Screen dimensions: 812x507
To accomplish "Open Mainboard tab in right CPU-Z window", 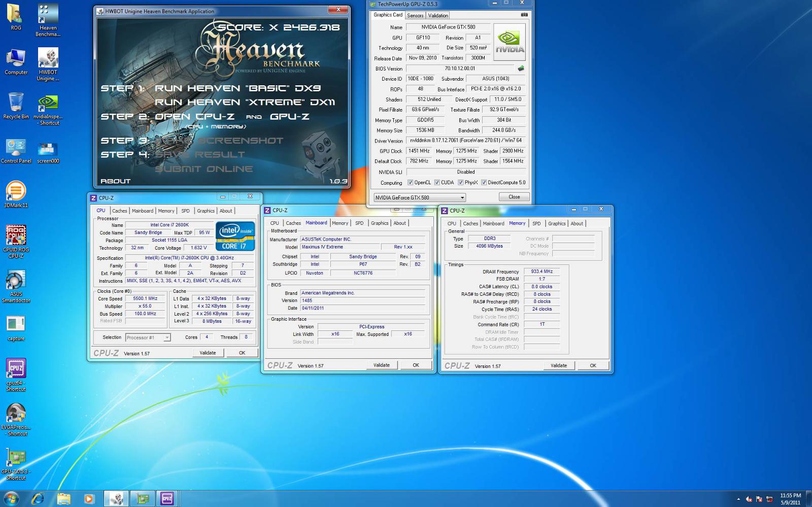I will click(493, 223).
